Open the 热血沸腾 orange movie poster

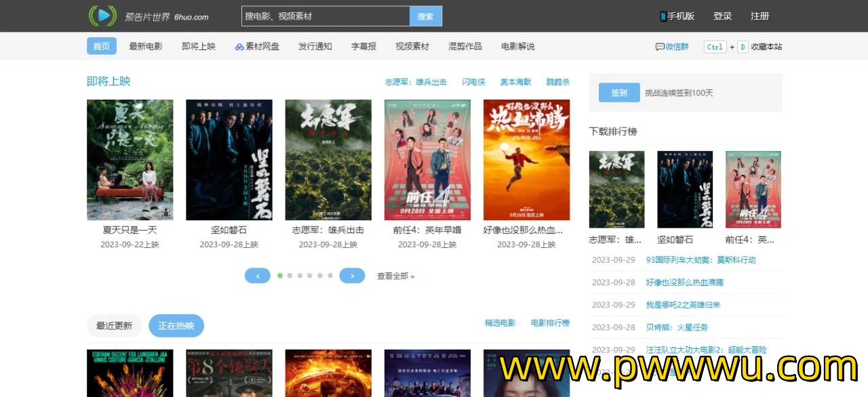coord(526,160)
